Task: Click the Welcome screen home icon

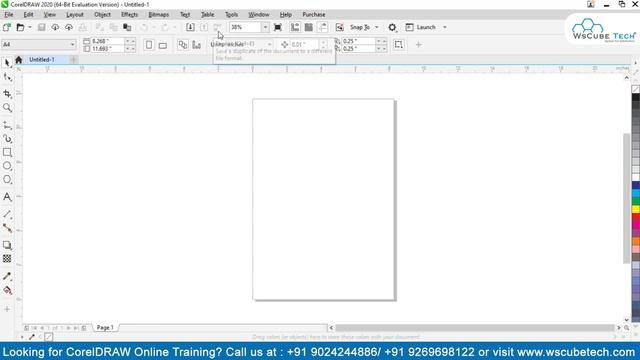Action: [18, 60]
